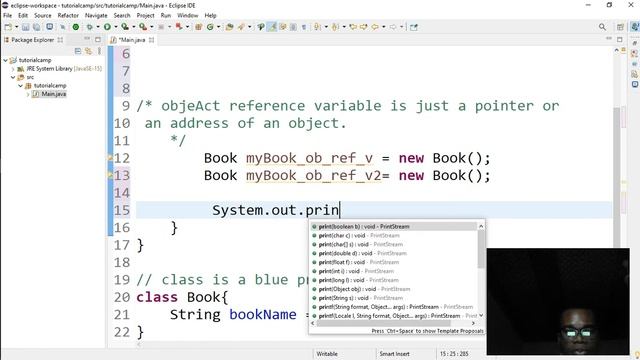Open the File menu
Viewport: 640px width, 360px height.
click(x=7, y=16)
